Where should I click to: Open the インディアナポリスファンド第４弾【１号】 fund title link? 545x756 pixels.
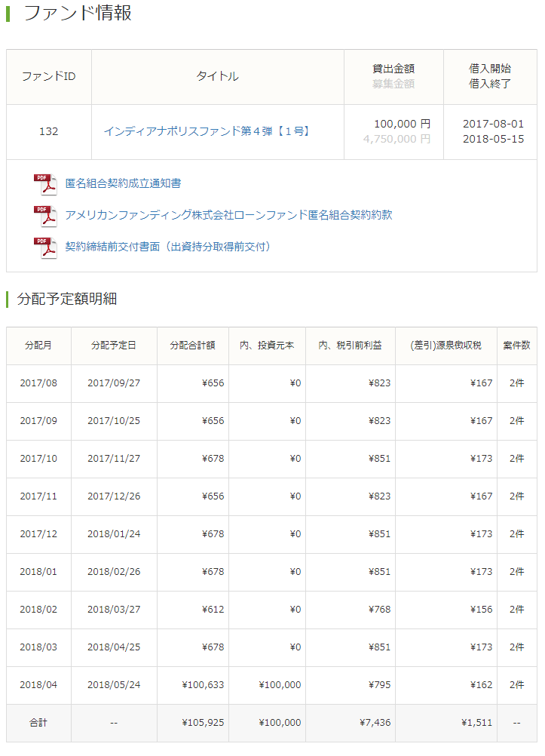(207, 131)
